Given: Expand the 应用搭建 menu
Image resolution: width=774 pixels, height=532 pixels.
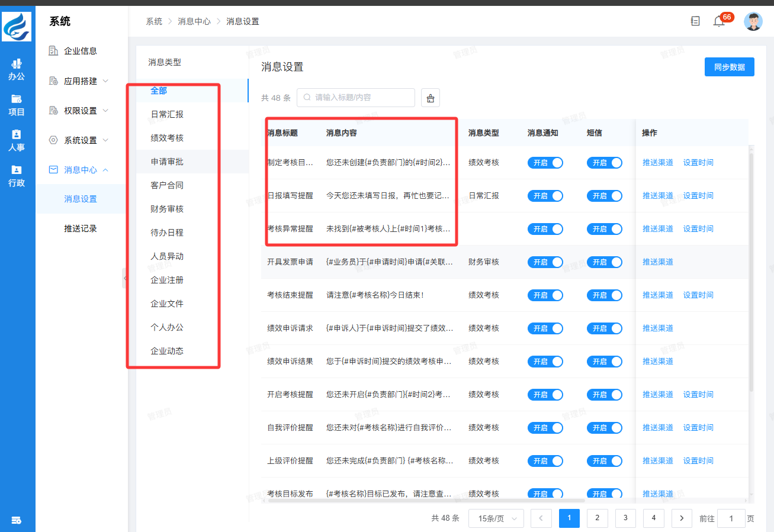Looking at the screenshot, I should 81,81.
